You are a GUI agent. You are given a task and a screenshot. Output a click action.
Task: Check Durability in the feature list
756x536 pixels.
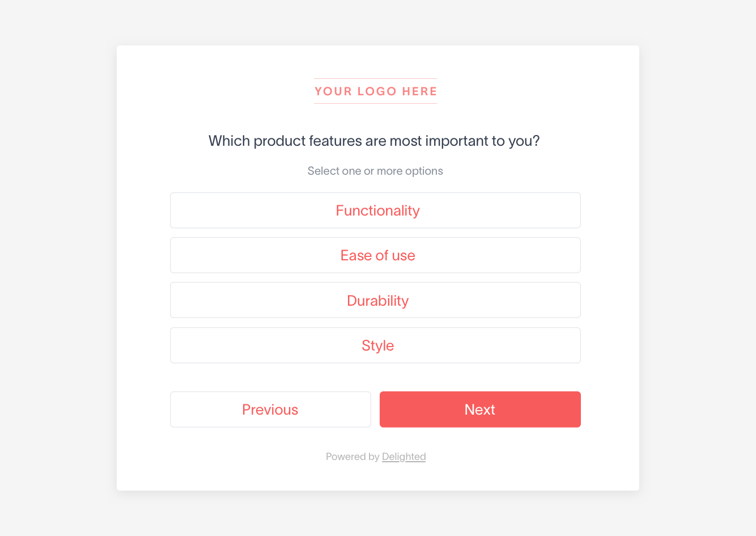click(375, 300)
